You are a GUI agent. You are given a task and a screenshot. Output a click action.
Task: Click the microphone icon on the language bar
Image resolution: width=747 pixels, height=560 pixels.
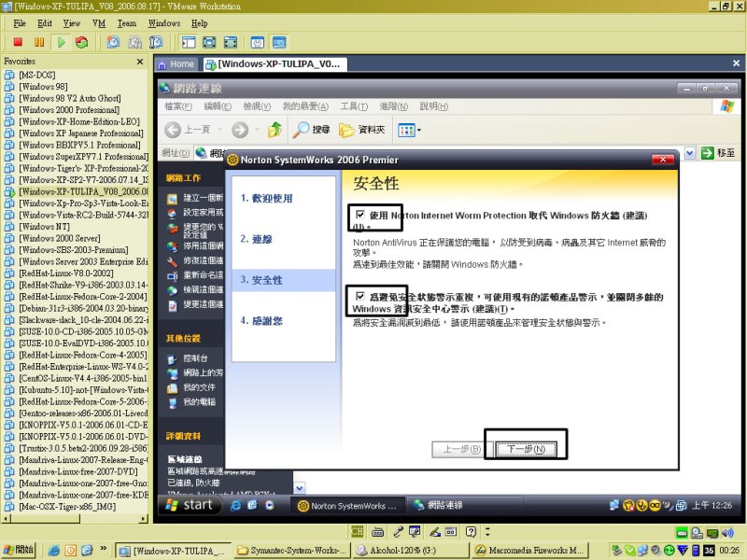point(398,531)
